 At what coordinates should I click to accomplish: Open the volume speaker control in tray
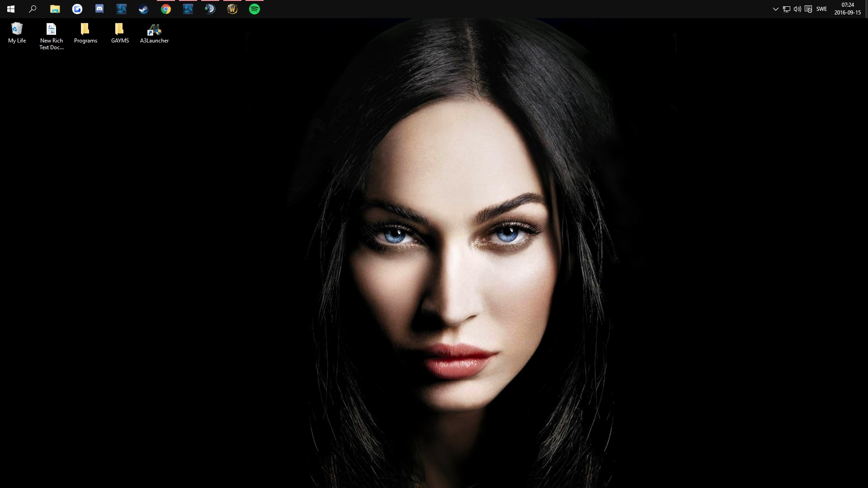(x=797, y=9)
